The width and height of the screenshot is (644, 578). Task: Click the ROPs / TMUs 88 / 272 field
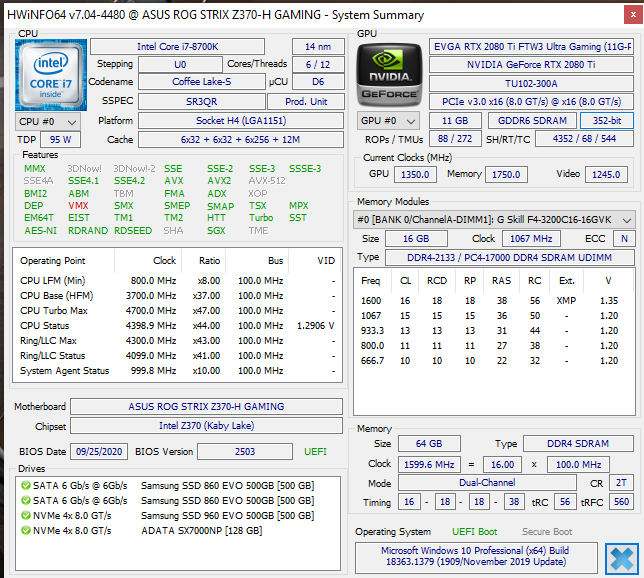455,139
